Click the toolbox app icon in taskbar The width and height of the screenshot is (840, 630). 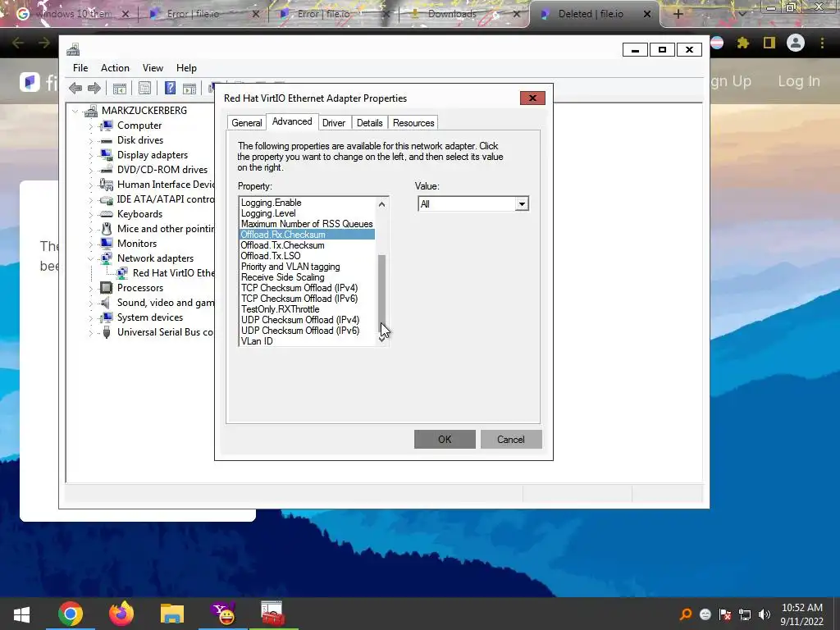tap(272, 614)
